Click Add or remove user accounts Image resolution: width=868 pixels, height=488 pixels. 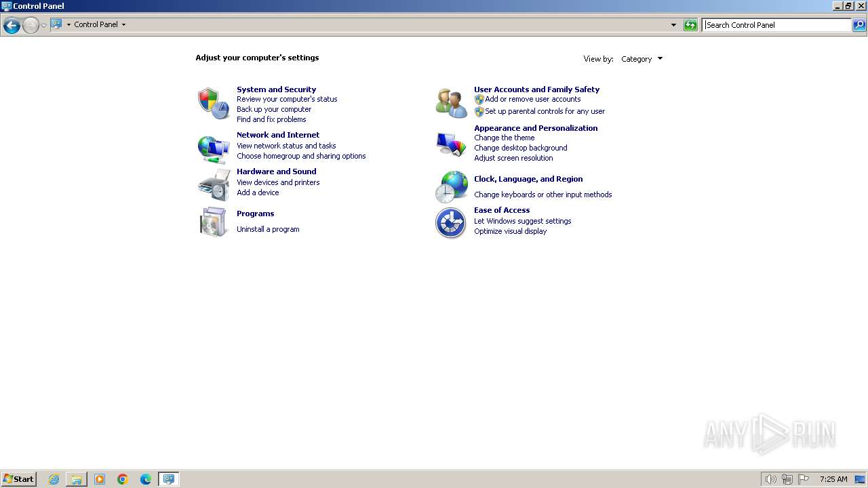click(533, 99)
